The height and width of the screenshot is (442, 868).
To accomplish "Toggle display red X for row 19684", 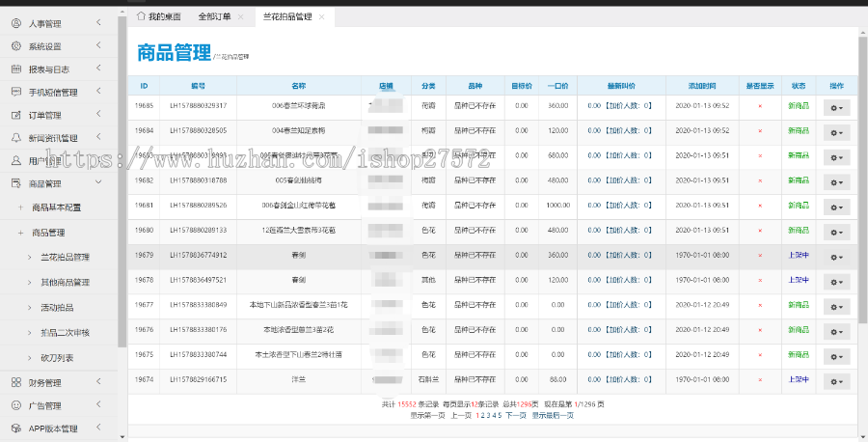I will [x=760, y=130].
